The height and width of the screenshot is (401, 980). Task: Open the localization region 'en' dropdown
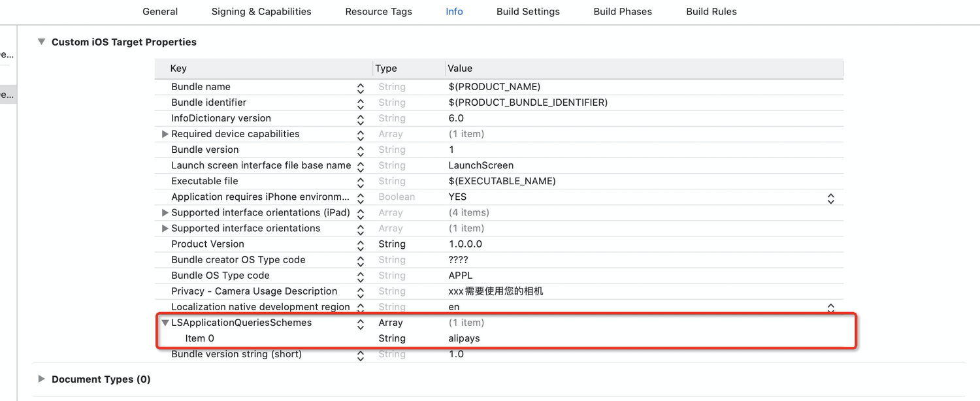tap(830, 308)
